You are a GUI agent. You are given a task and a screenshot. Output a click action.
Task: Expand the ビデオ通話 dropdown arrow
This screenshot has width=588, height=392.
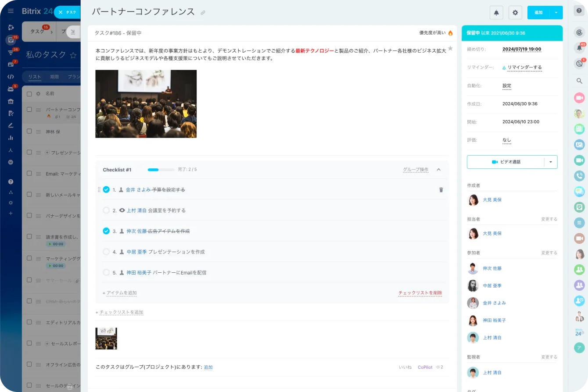pyautogui.click(x=551, y=162)
